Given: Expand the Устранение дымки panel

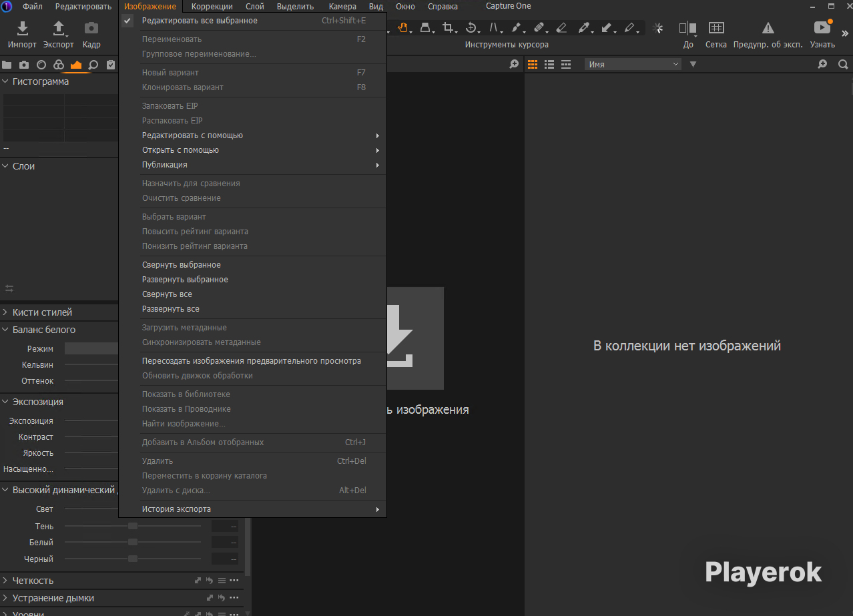Looking at the screenshot, I should pyautogui.click(x=5, y=598).
